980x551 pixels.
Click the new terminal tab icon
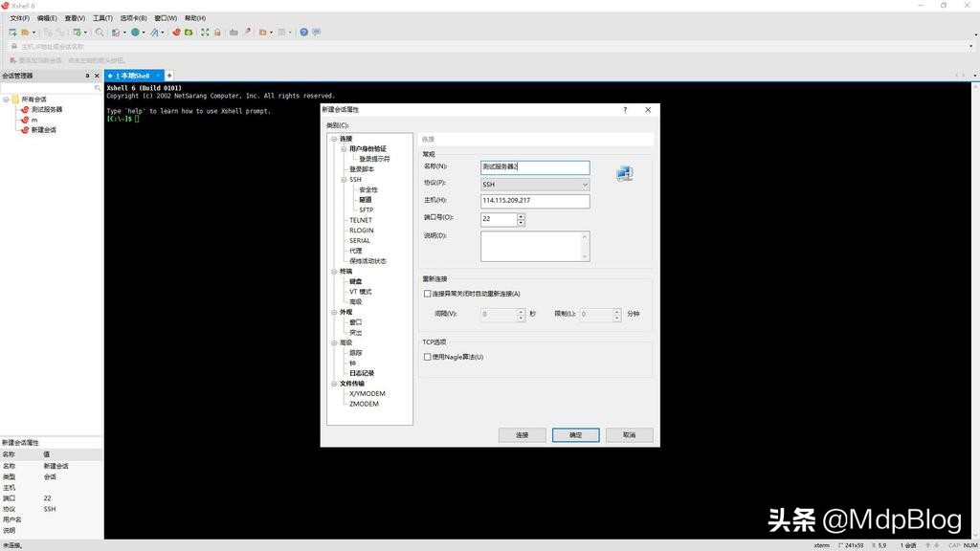coord(168,75)
